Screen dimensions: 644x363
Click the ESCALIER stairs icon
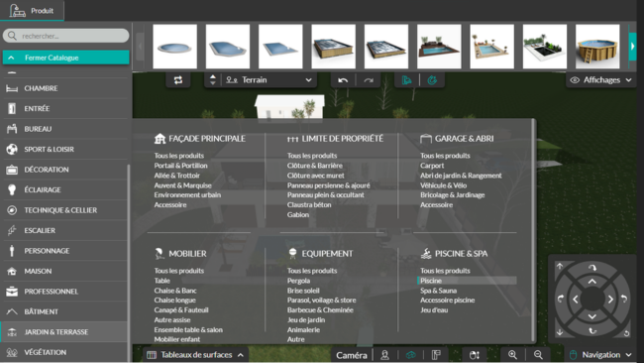(x=12, y=230)
